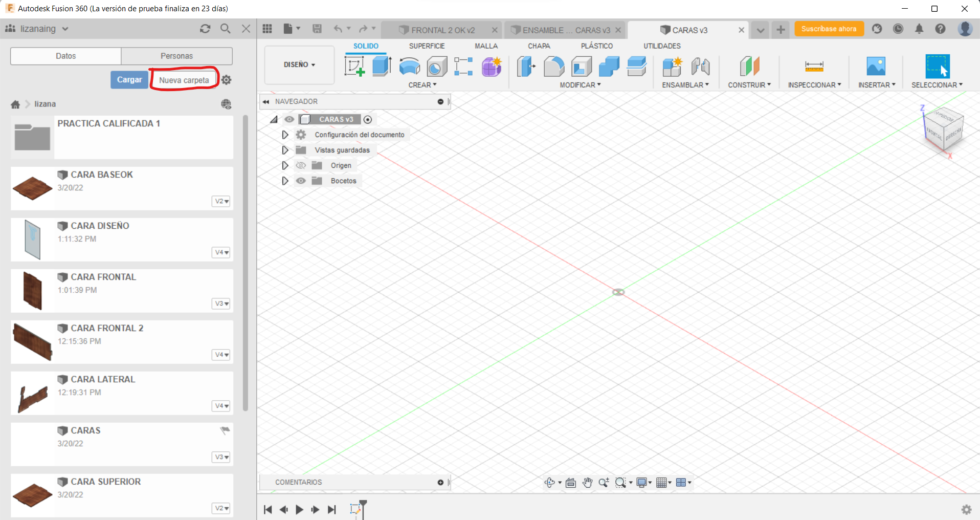Click the Insert image icon
This screenshot has height=520, width=980.
(x=876, y=67)
